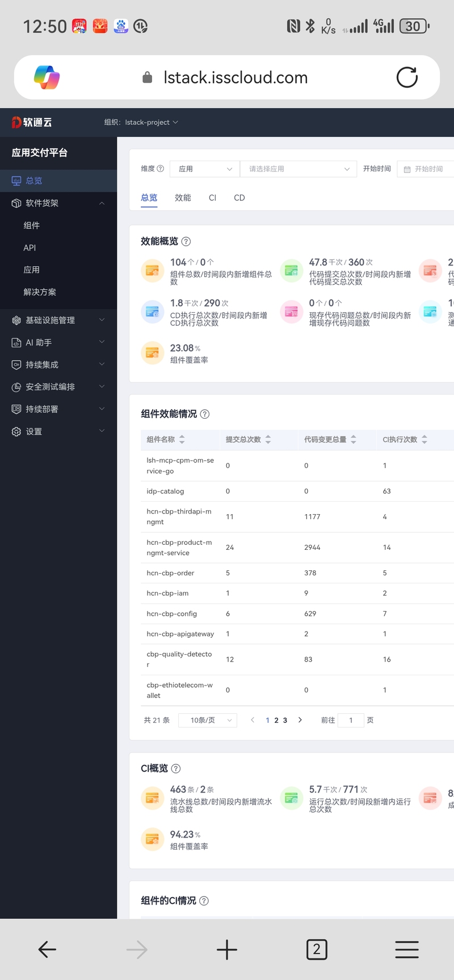Viewport: 454px width, 980px height.
Task: Open the browser hamburger menu
Action: click(x=407, y=949)
